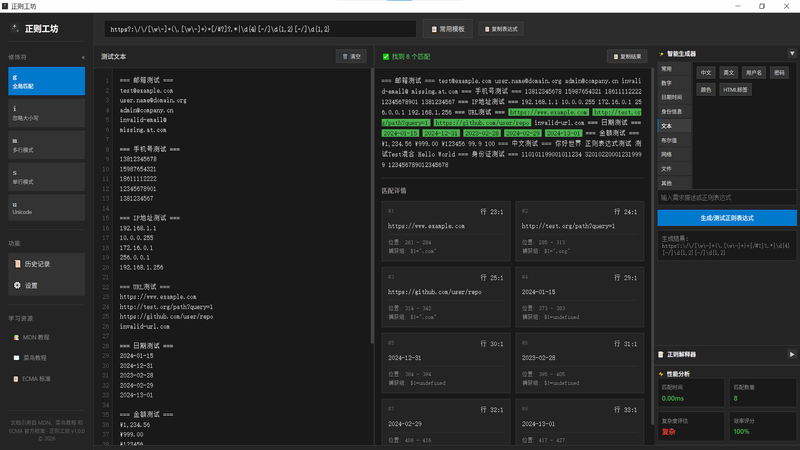
Task: Pick the 英文 template chip
Action: (x=729, y=72)
